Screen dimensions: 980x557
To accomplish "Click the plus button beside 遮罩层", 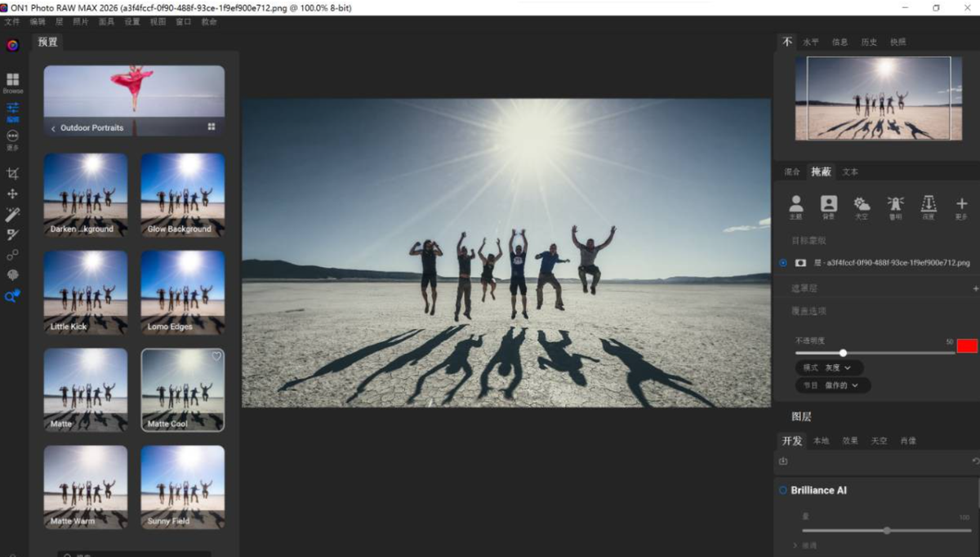I will point(975,288).
